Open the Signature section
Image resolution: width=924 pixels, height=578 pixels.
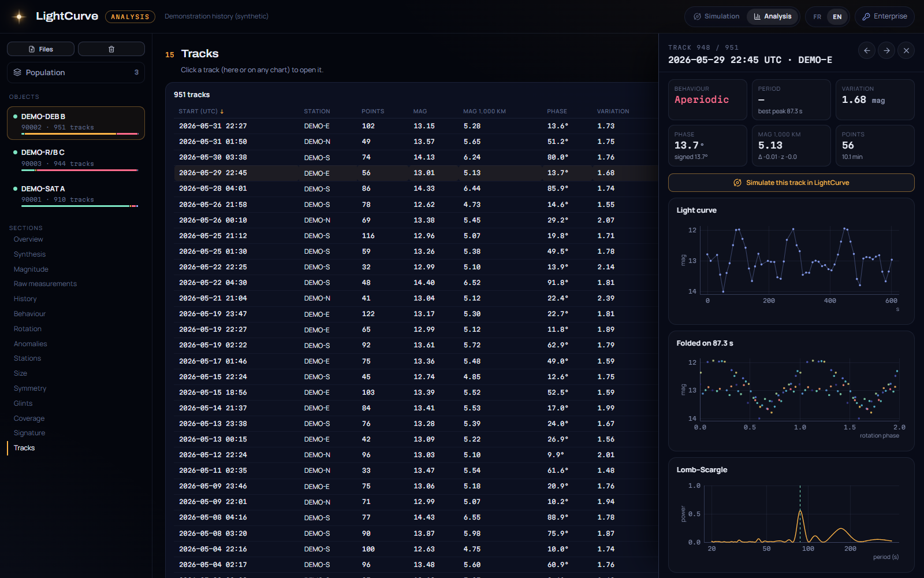point(29,433)
